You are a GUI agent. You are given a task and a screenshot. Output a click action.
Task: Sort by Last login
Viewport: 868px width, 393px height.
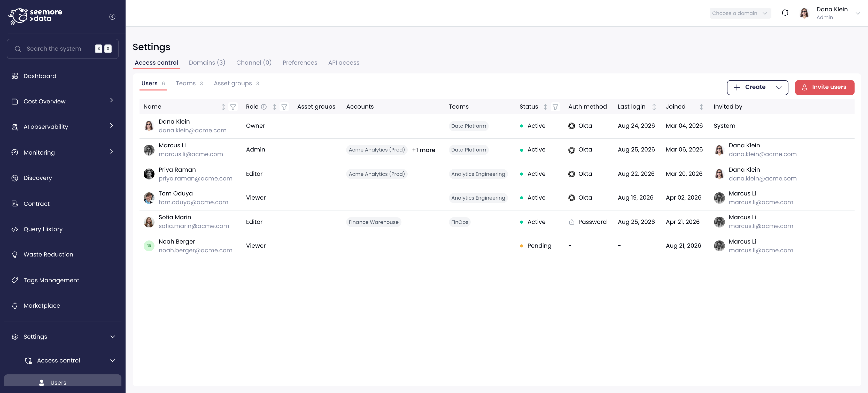click(x=654, y=107)
